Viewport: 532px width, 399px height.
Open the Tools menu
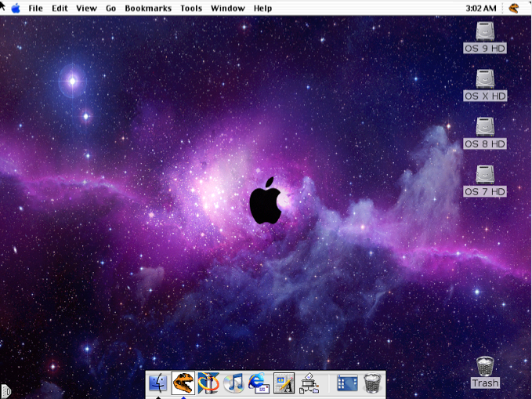(x=191, y=8)
